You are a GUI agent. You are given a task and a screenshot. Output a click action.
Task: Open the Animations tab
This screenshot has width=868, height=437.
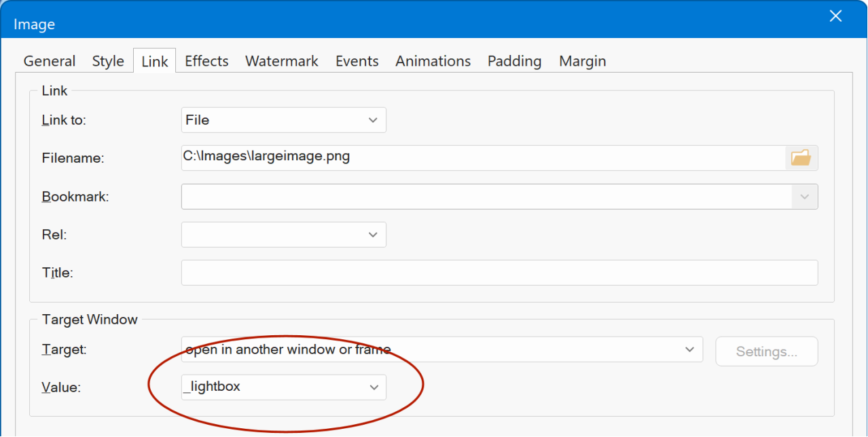click(x=433, y=61)
